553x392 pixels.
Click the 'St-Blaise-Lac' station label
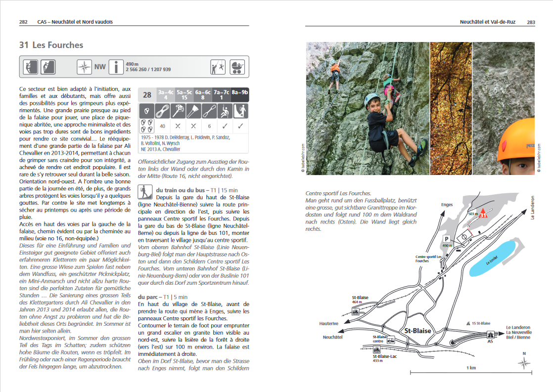(385, 356)
